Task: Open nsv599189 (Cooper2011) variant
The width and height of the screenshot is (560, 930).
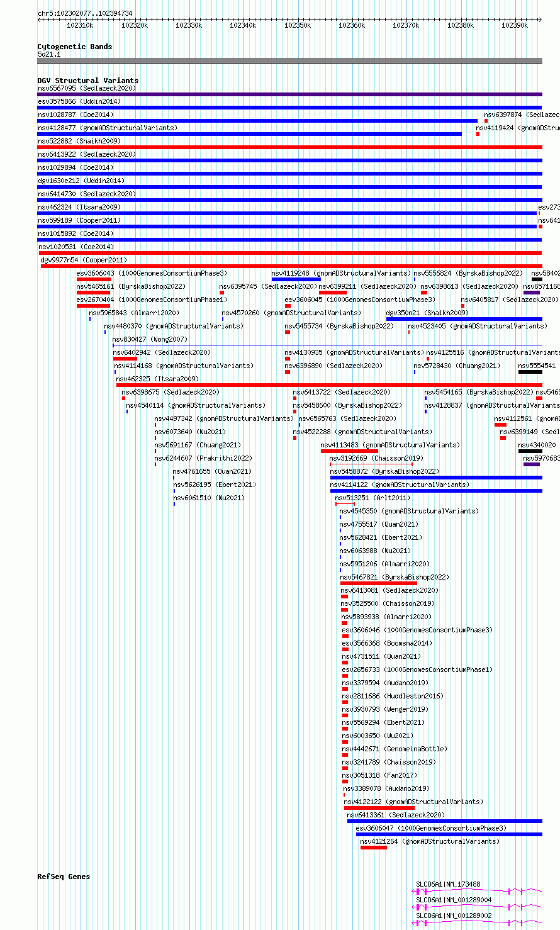Action: (79, 220)
